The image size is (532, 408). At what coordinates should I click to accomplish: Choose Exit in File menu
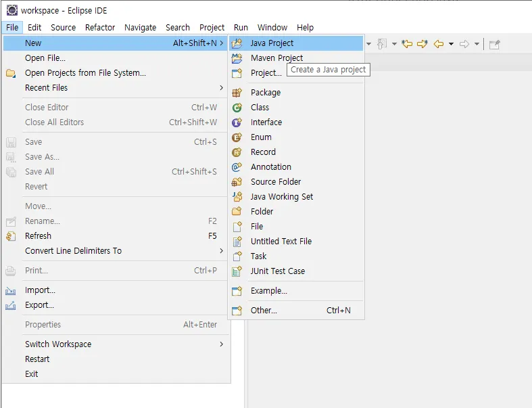(116, 374)
